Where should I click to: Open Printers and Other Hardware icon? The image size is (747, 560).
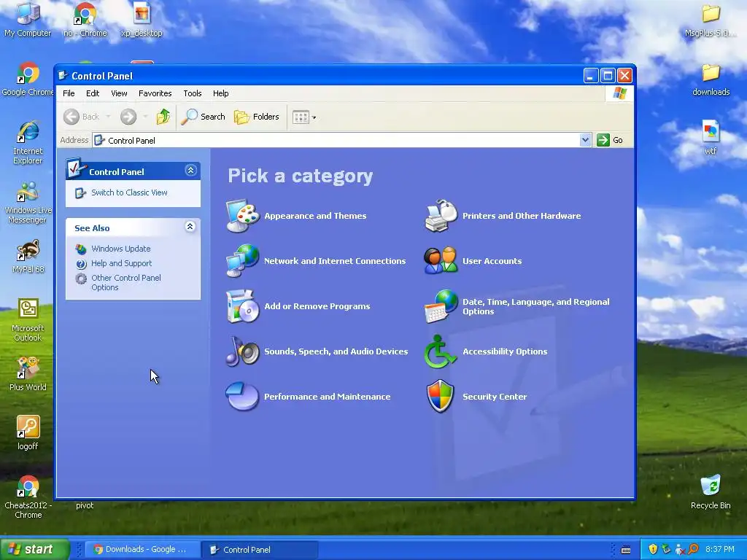(441, 216)
